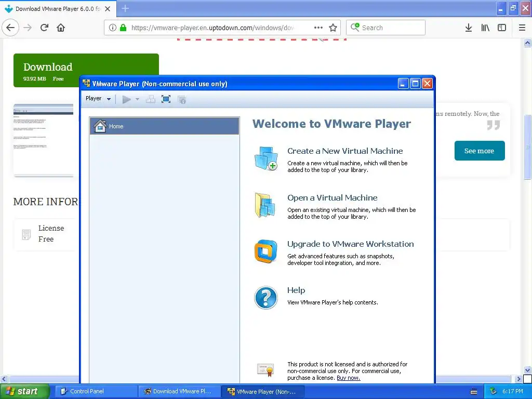532x399 pixels.
Task: Select Home in the VMware library
Action: pos(165,126)
